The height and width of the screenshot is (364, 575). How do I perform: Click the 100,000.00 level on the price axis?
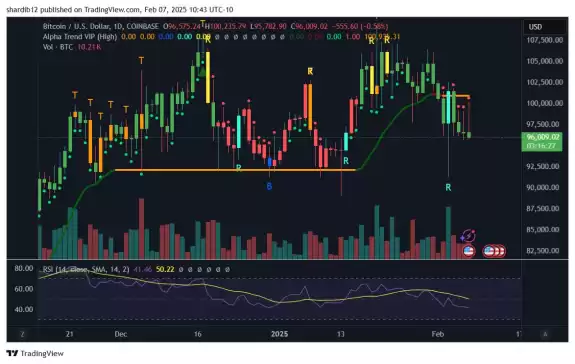pos(545,103)
